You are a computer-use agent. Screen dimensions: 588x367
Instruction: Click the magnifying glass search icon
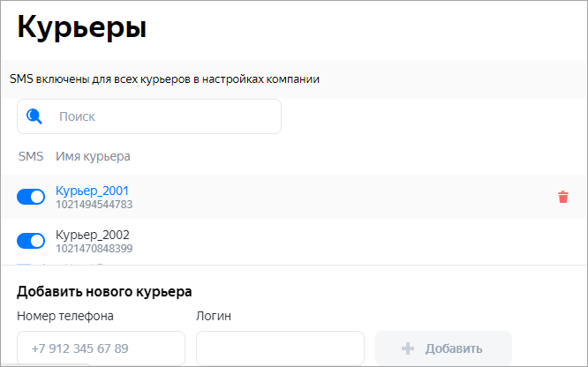pyautogui.click(x=34, y=116)
